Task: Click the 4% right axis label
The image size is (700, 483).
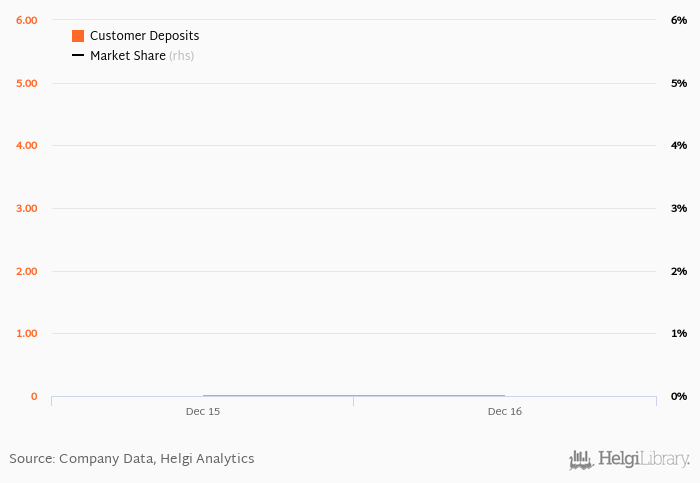Action: 679,146
